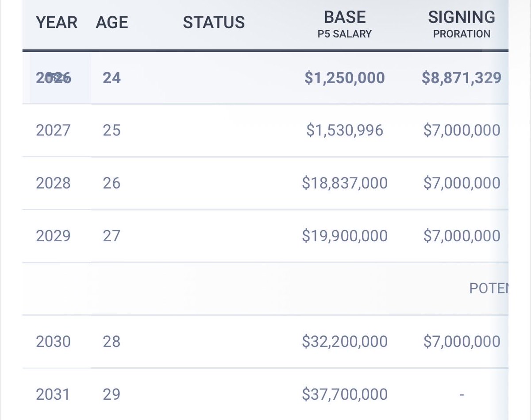Image resolution: width=531 pixels, height=420 pixels.
Task: Select the STATUS column header
Action: 214,22
